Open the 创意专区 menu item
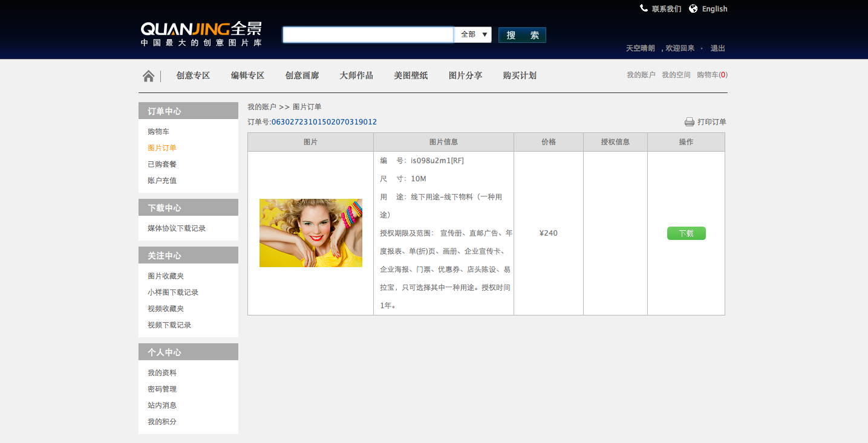 coord(193,76)
